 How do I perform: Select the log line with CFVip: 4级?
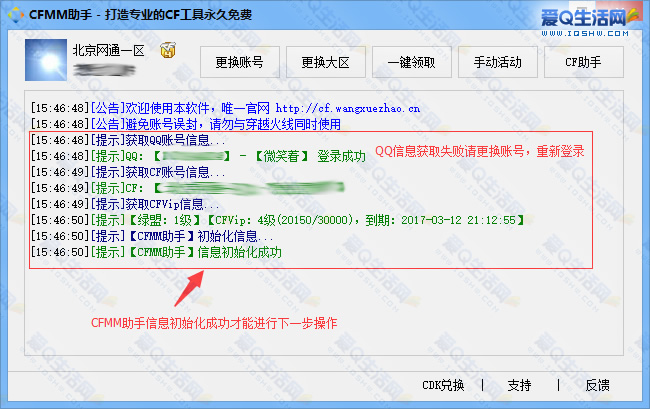tap(277, 220)
